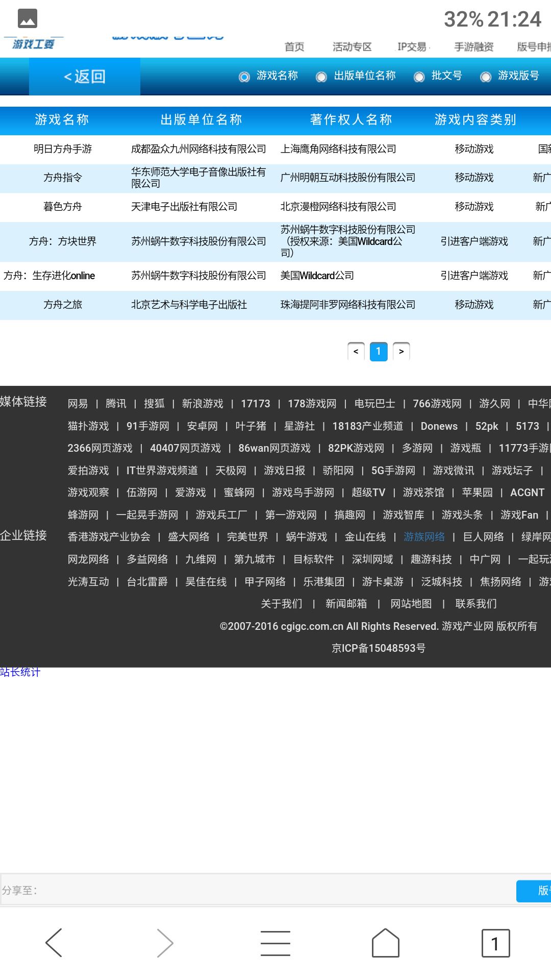
Task: Open the 2366网页游戏 link
Action: (100, 448)
